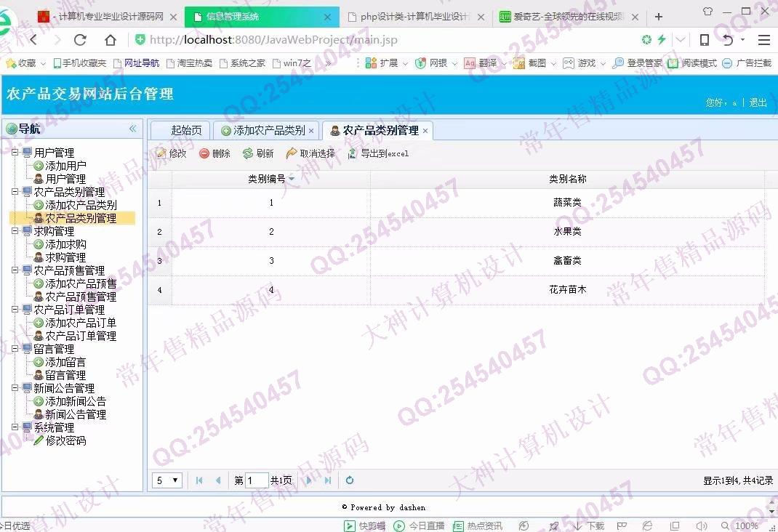
Task: Select the 水果类 table row
Action: (567, 232)
